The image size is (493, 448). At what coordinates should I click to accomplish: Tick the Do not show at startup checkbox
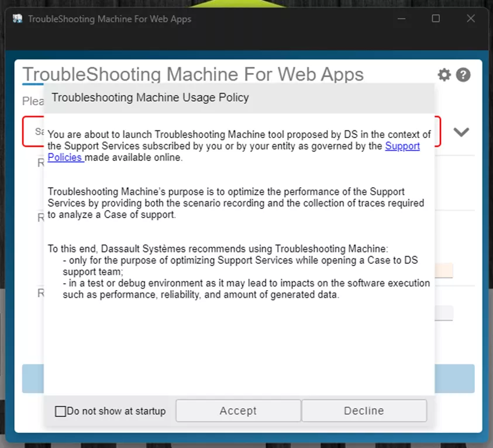point(60,411)
